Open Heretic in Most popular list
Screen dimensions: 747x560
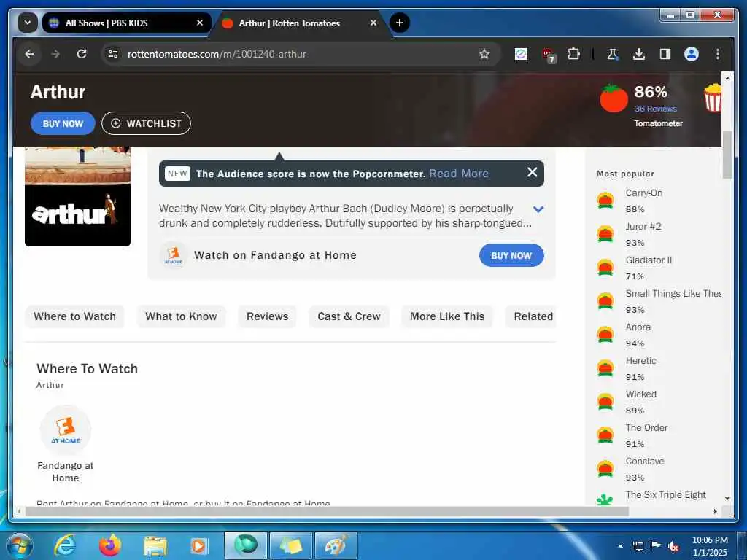pos(640,360)
